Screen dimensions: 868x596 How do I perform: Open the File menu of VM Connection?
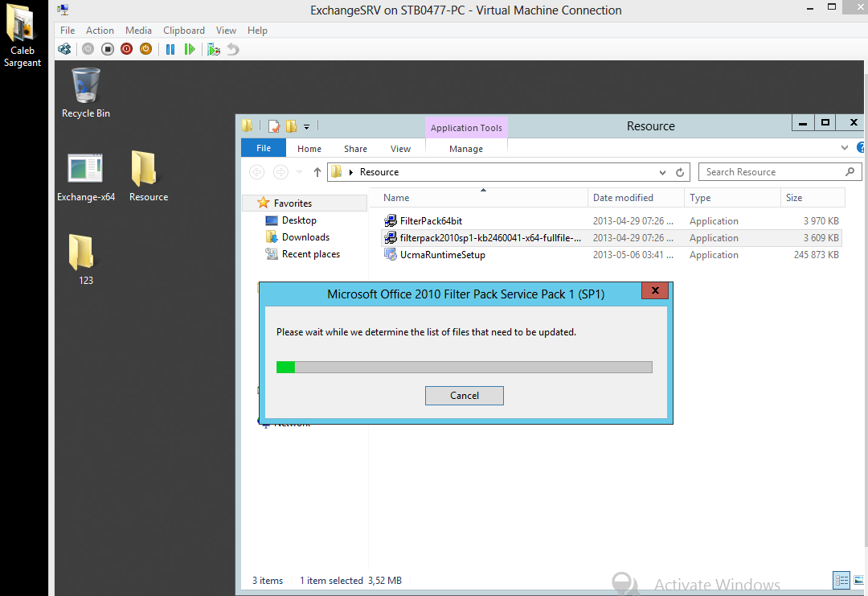pos(68,31)
